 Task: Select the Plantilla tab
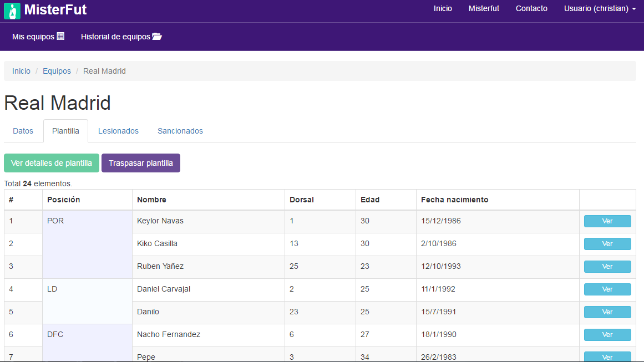(65, 131)
